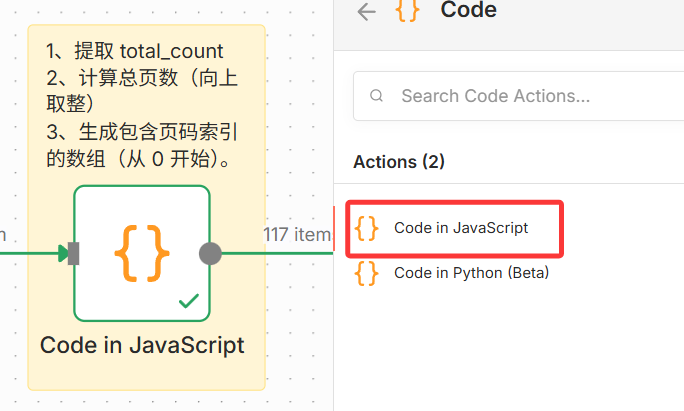
Task: Click the green success checkmark on node
Action: click(187, 299)
